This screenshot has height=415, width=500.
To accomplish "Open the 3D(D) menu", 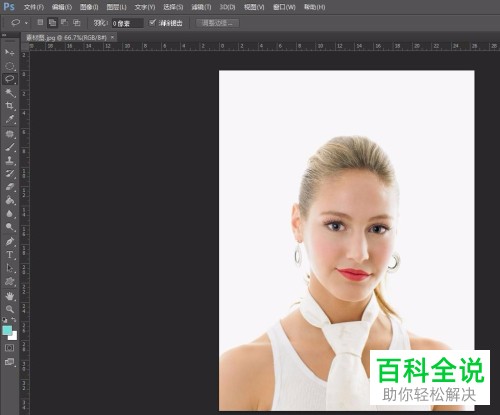I will click(x=227, y=7).
